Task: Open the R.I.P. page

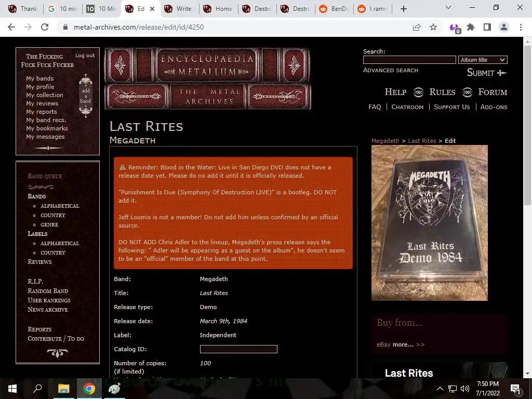Action: click(35, 281)
